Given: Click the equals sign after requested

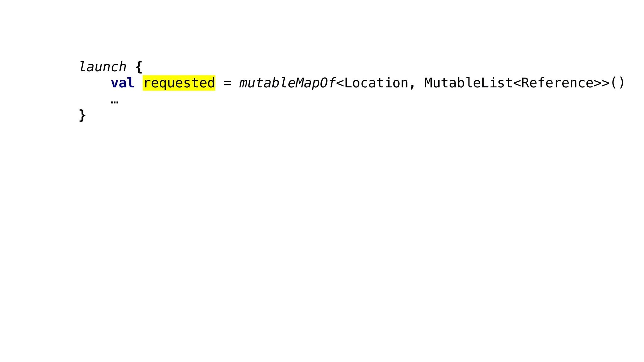Looking at the screenshot, I should 227,83.
